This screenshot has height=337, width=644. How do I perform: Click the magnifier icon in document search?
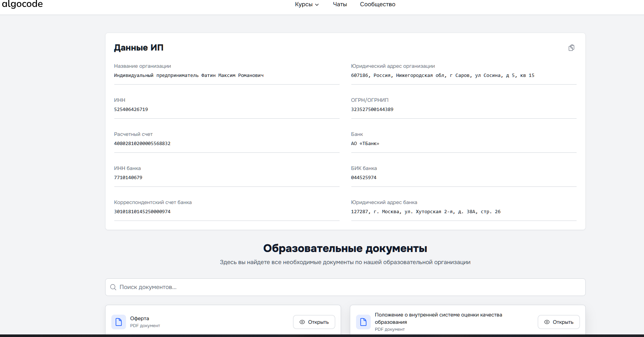(x=113, y=287)
